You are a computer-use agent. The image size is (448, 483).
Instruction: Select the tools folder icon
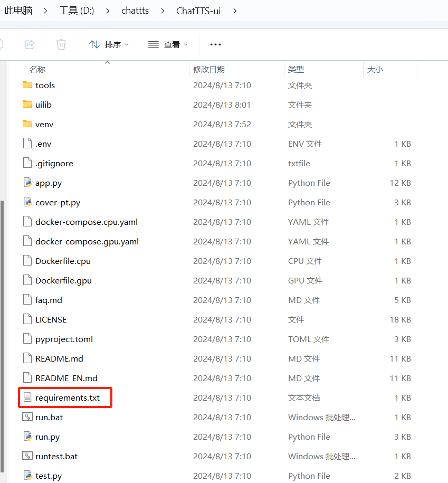pyautogui.click(x=27, y=84)
